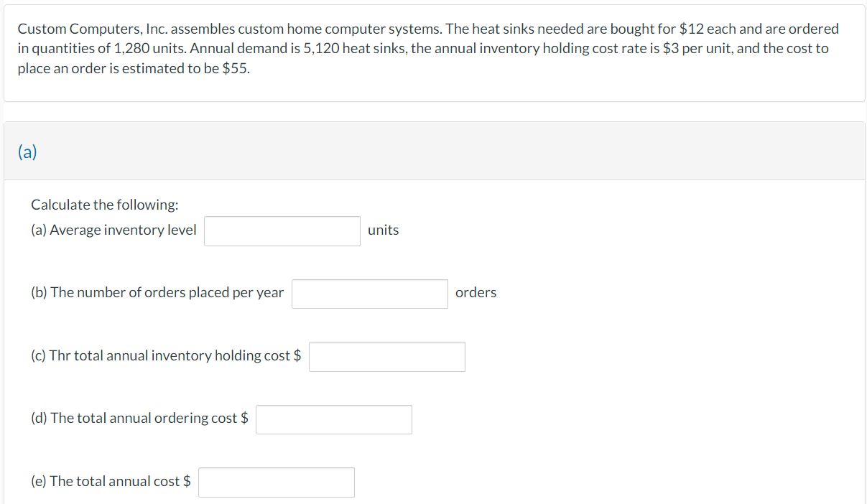867x504 pixels.
Task: Select the annual inventory holding cost input
Action: (387, 357)
